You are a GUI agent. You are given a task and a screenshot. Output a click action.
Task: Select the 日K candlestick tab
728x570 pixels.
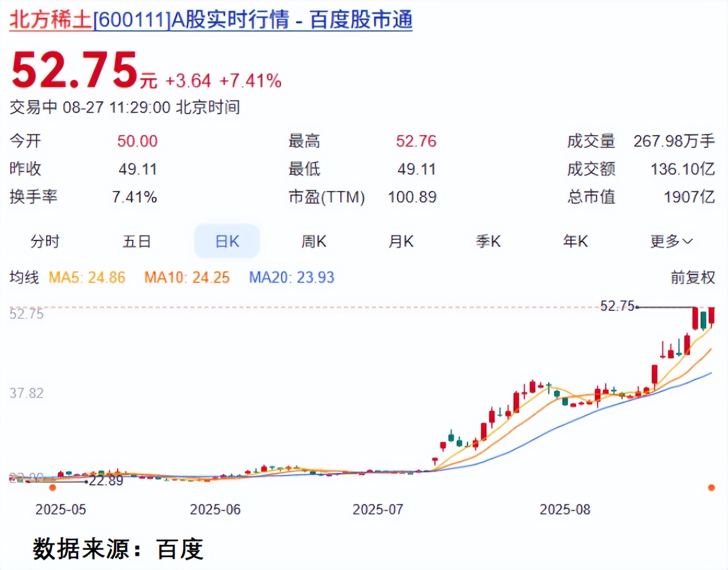coord(227,242)
